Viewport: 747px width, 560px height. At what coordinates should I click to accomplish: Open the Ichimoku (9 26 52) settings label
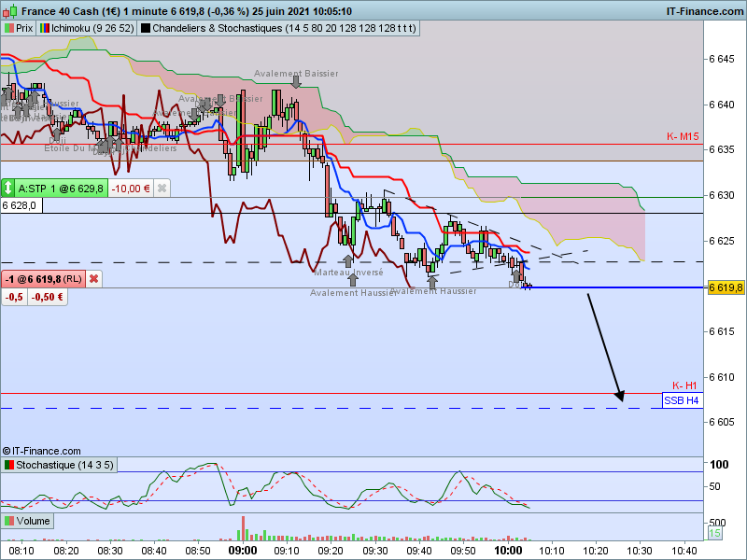[x=92, y=28]
